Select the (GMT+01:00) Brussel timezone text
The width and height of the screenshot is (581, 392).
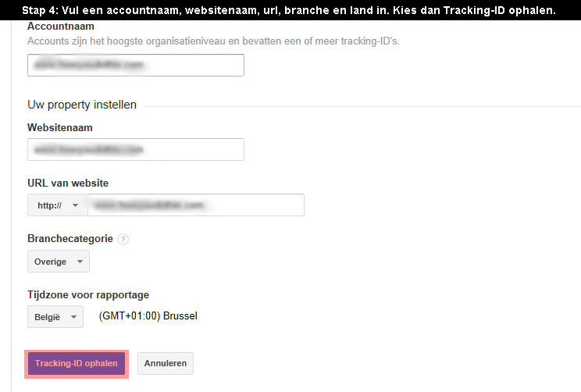click(148, 315)
